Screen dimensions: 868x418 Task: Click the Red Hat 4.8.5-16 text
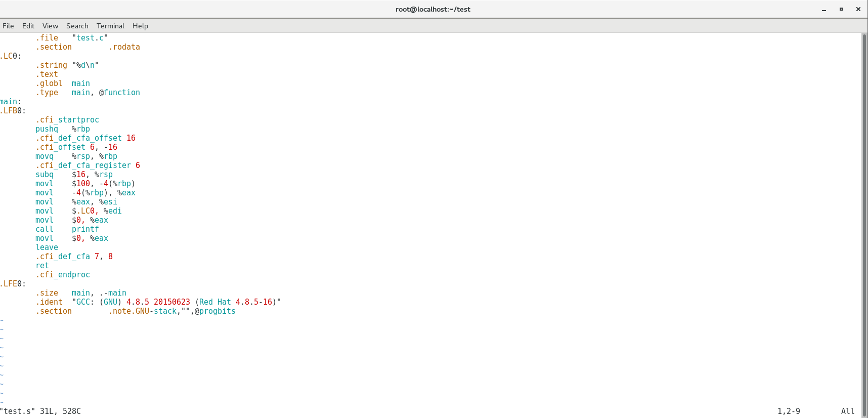(236, 302)
